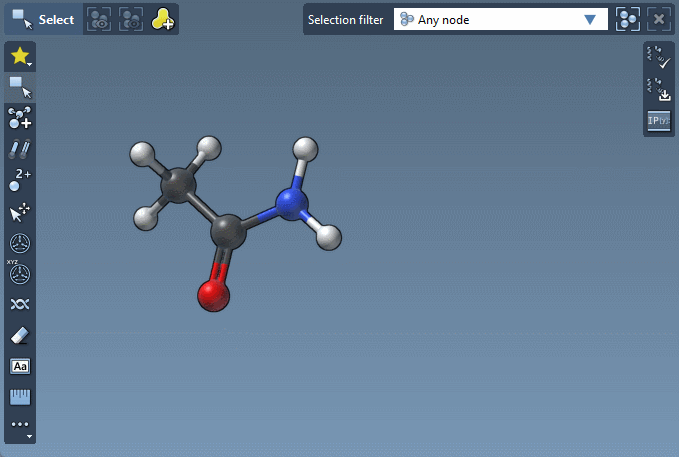The width and height of the screenshot is (679, 457).
Task: Pick the 2+ ion charge tool
Action: click(20, 180)
